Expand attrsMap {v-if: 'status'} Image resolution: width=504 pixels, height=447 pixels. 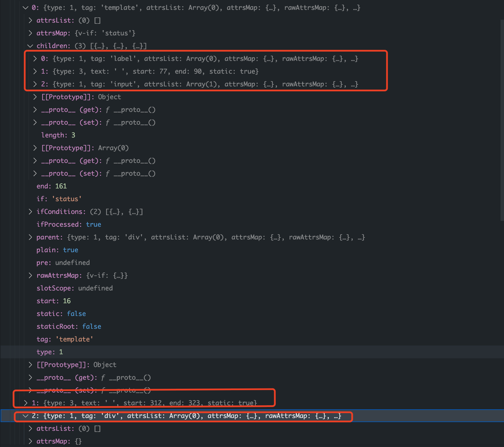pyautogui.click(x=30, y=33)
